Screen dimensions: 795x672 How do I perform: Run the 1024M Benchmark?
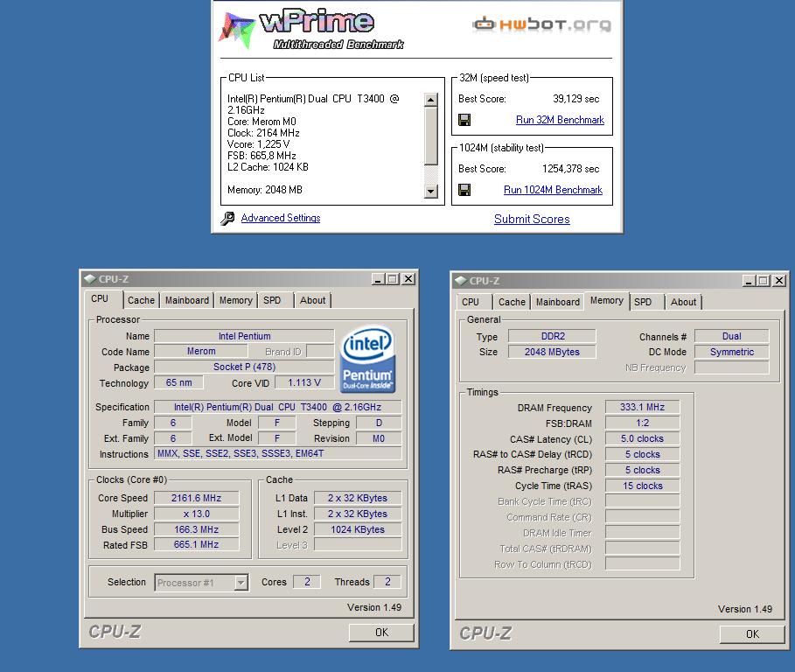coord(553,190)
